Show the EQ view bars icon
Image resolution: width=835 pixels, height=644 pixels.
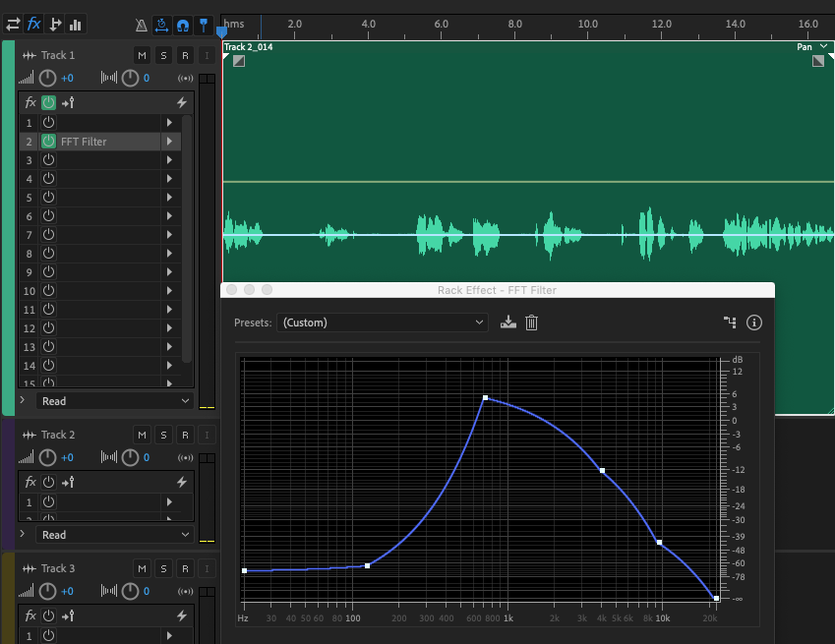click(x=76, y=25)
